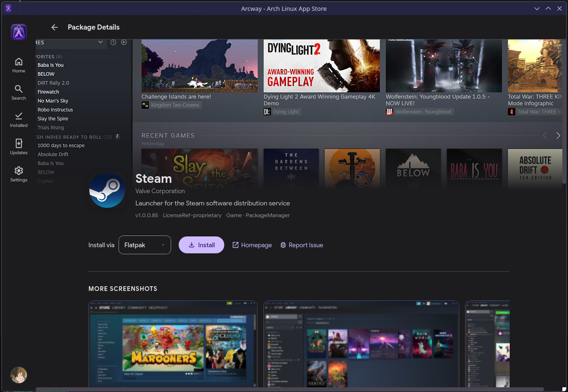568x392 pixels.
Task: Click 'No Man's Sky' in the banner game list
Action: pos(53,101)
